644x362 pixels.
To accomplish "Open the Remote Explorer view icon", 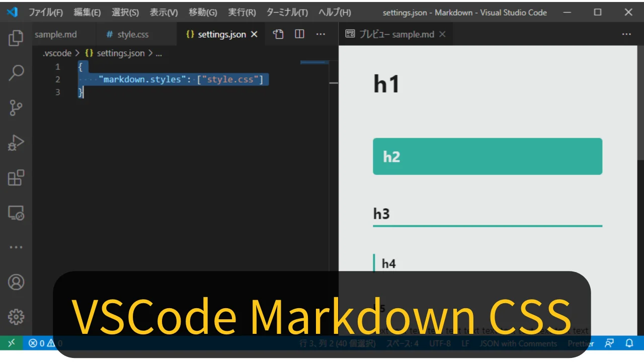I will 16,213.
